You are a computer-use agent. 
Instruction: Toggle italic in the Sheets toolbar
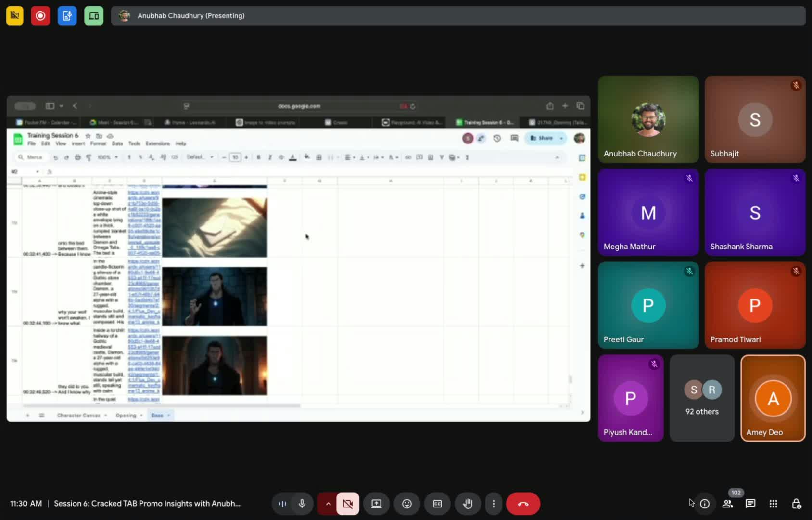270,157
